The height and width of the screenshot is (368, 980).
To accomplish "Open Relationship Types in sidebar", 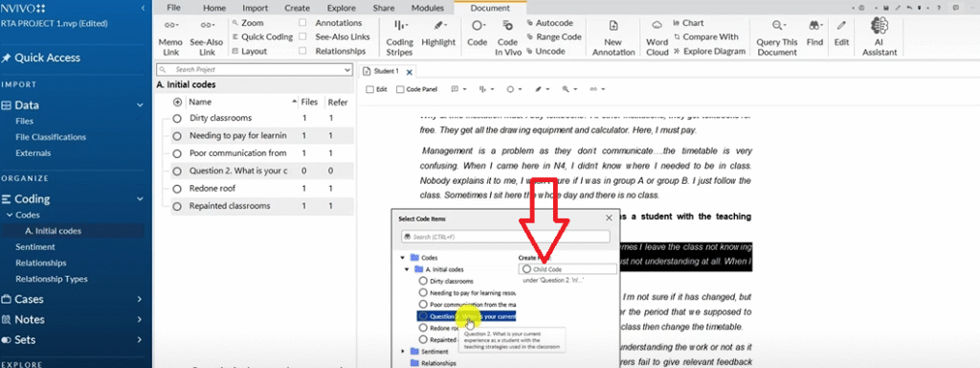I will click(x=52, y=279).
